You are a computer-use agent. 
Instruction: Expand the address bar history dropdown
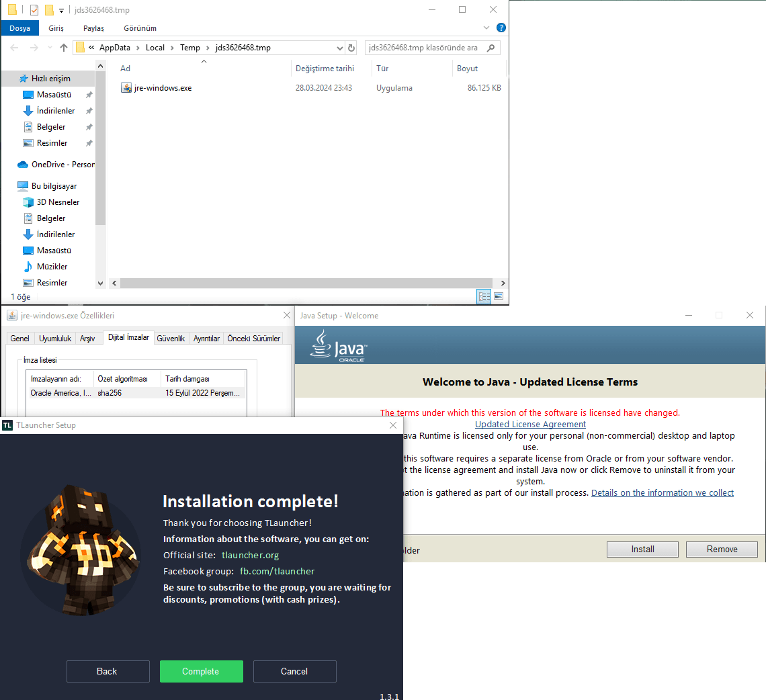tap(339, 48)
